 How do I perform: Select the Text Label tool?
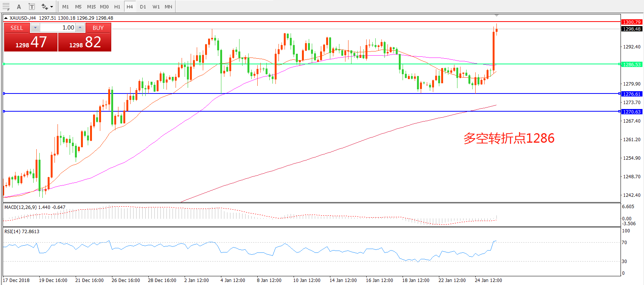point(32,7)
